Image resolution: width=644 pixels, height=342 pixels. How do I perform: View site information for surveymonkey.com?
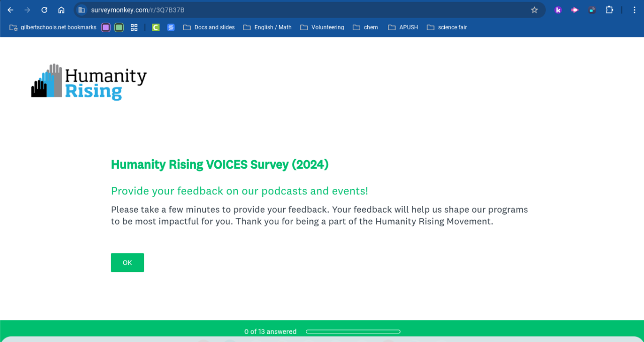(82, 10)
